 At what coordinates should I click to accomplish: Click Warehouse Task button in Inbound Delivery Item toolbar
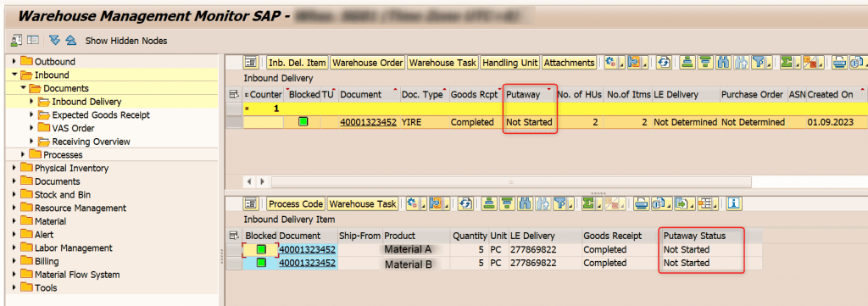[x=363, y=203]
